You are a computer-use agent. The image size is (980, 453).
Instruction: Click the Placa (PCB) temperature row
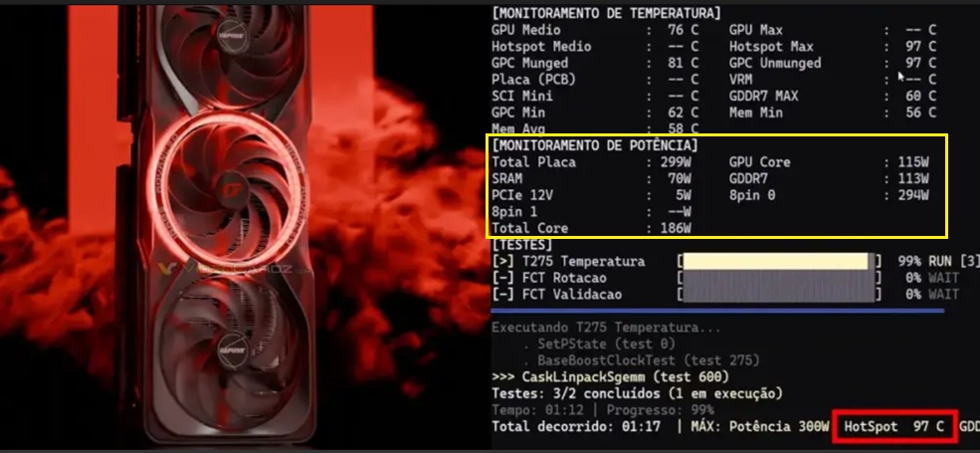pyautogui.click(x=595, y=80)
